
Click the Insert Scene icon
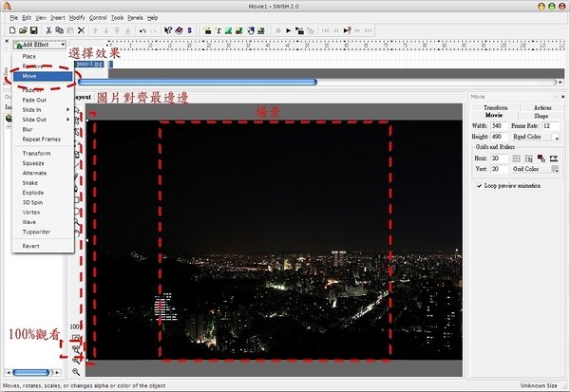pos(207,31)
